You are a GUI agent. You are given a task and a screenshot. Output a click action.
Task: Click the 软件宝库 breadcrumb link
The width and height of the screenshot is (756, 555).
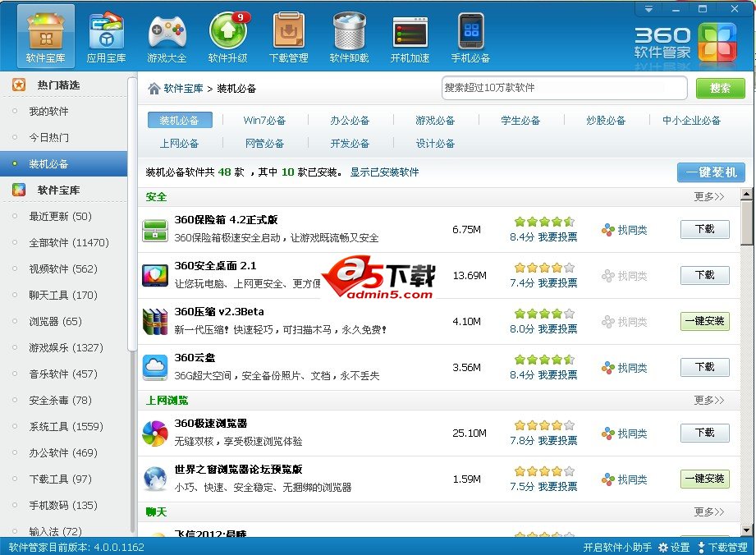(x=183, y=89)
